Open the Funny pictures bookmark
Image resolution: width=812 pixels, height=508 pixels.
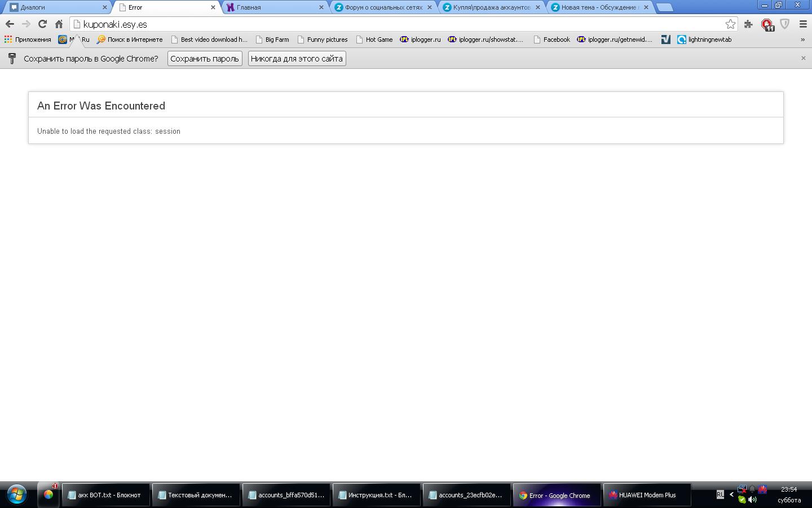pos(323,40)
